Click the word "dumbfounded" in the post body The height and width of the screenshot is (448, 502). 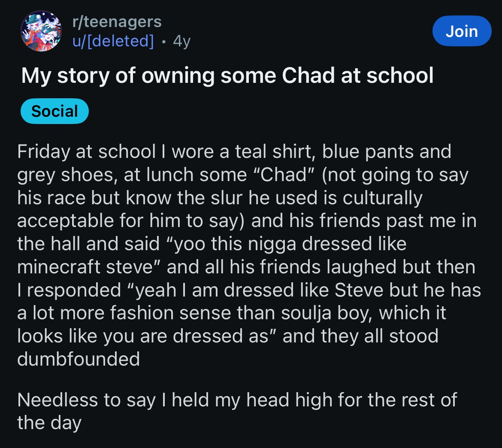(79, 359)
